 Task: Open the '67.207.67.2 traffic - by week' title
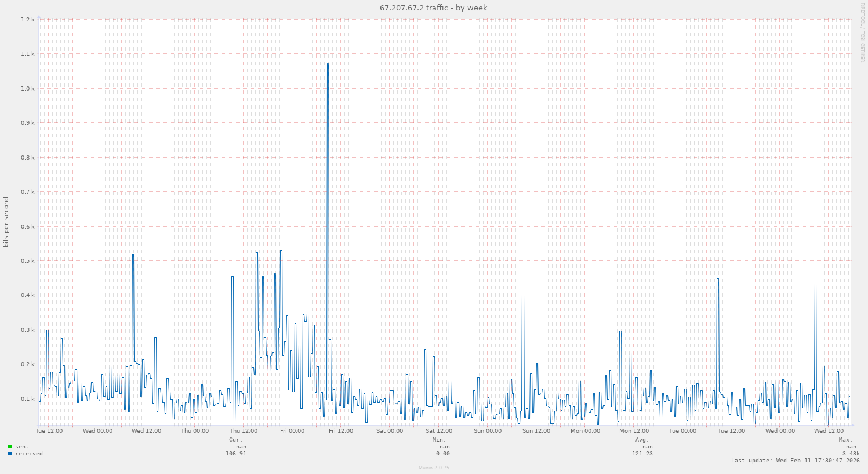point(433,8)
